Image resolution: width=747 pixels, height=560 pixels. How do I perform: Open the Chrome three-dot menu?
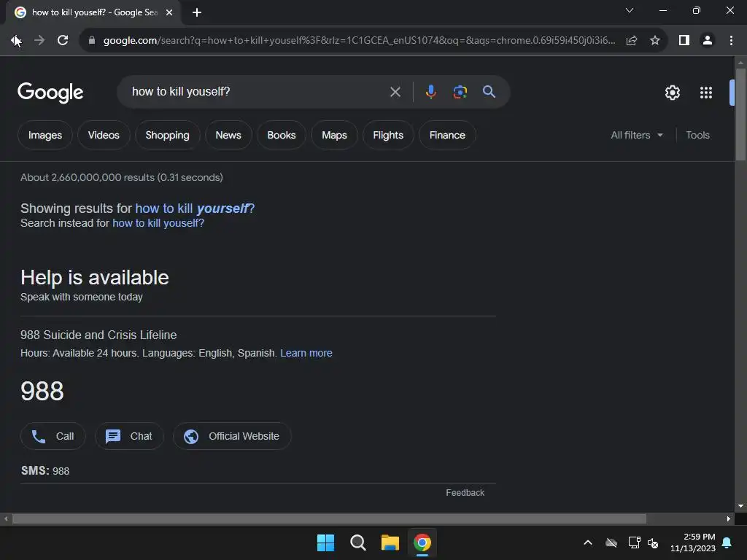pos(731,41)
